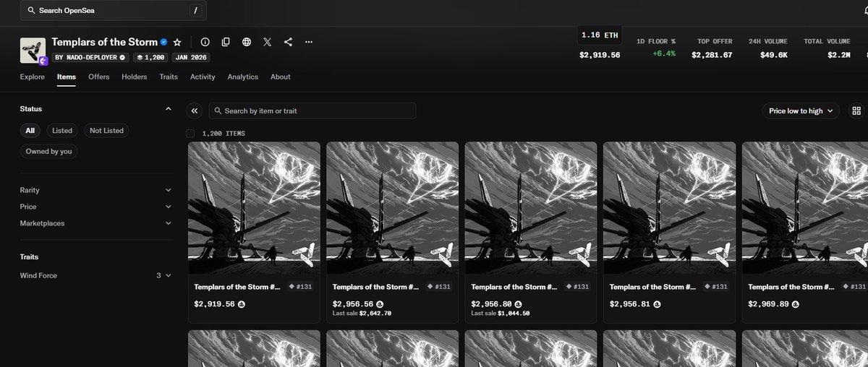The height and width of the screenshot is (367, 868).
Task: Click the rarity rank #131 on the $2,969.89 card
Action: pos(855,287)
